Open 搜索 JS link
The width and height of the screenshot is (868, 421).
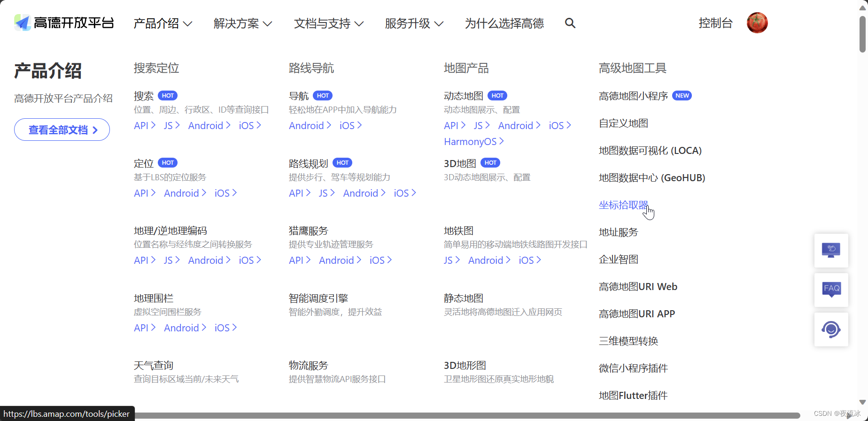[x=171, y=126]
